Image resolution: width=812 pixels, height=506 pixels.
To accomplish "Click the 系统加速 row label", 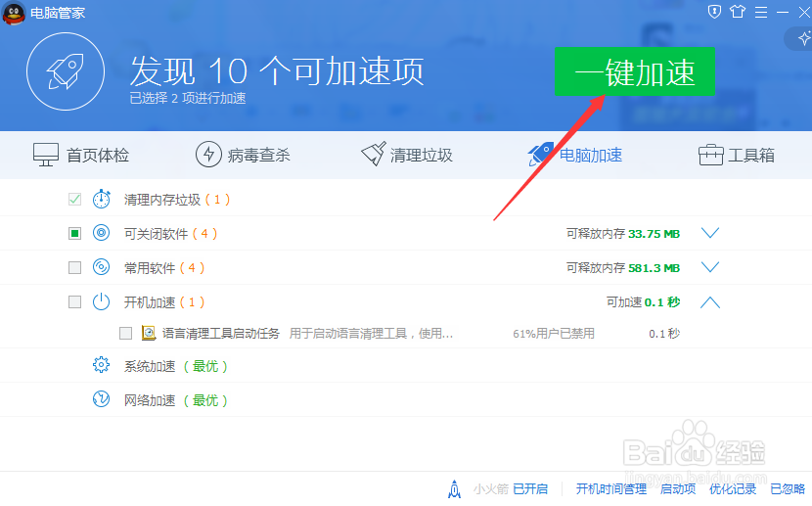I will click(150, 366).
